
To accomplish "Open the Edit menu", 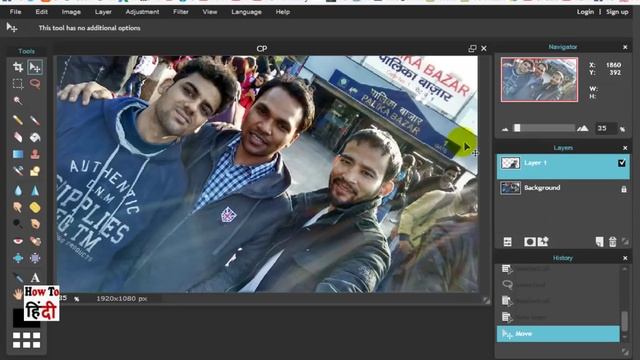I will click(x=41, y=12).
